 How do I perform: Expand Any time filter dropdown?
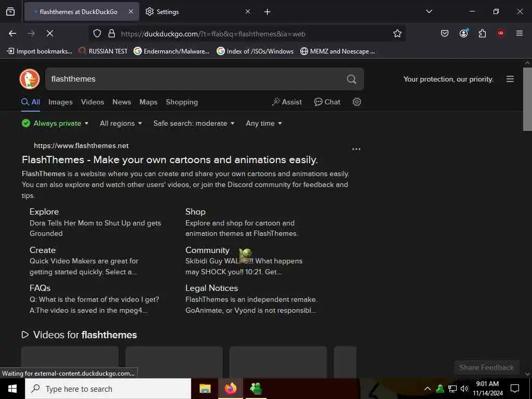263,124
